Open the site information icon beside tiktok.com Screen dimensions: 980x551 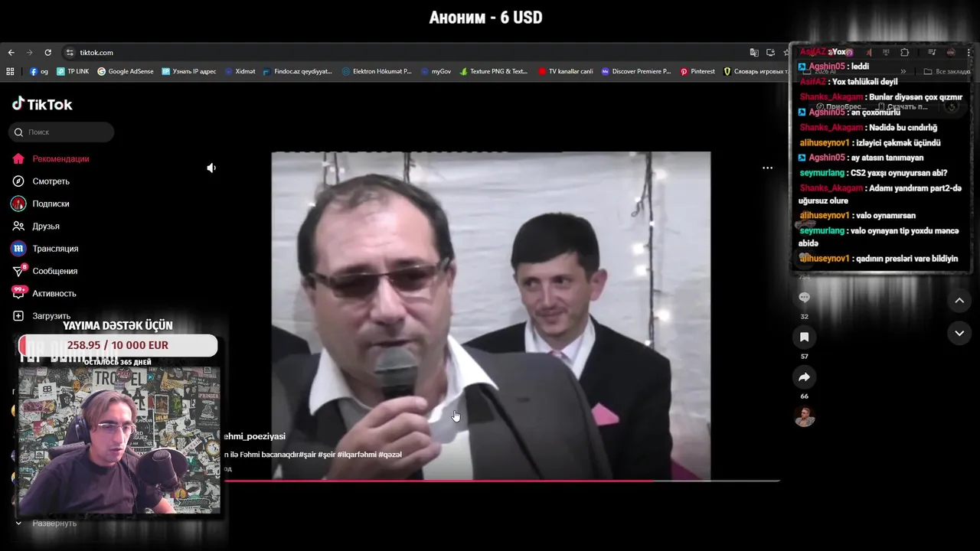pos(70,53)
